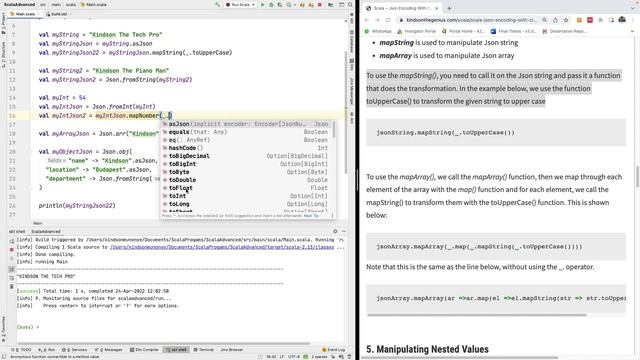Viewport: 640px width, 360px height.
Task: Select toInt from the completion list
Action: coord(246,196)
